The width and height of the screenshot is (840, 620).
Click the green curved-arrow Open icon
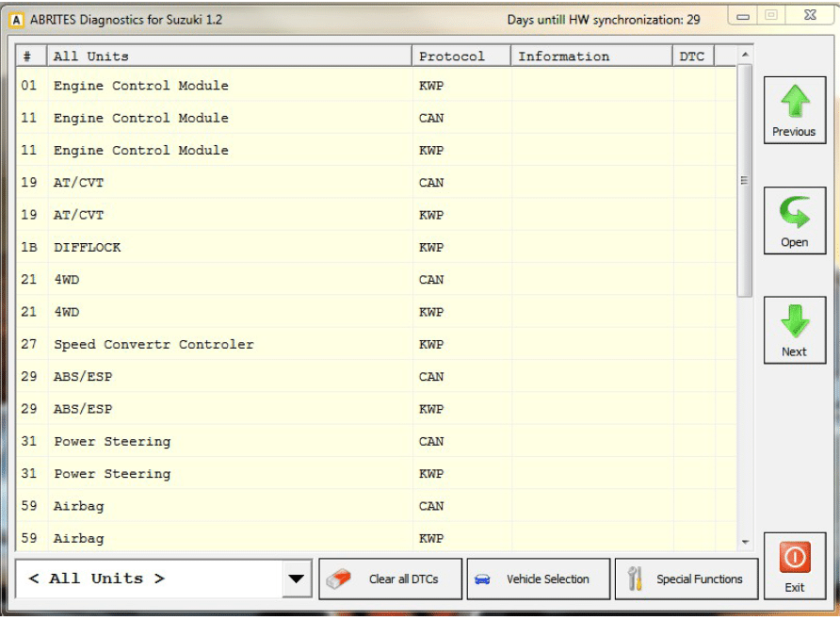pos(795,212)
